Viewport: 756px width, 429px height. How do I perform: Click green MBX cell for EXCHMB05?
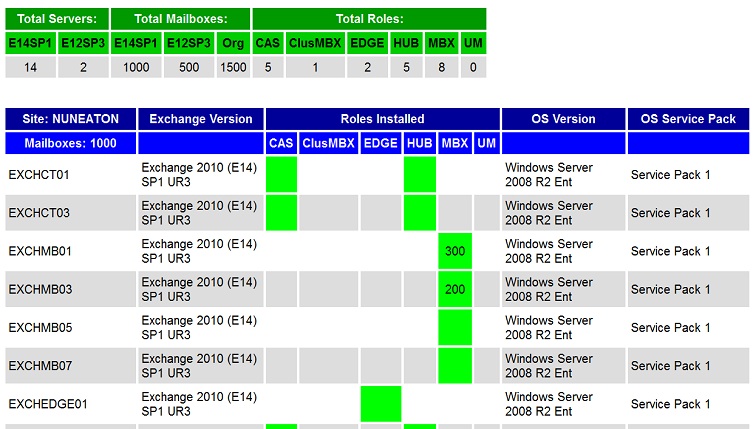[455, 327]
